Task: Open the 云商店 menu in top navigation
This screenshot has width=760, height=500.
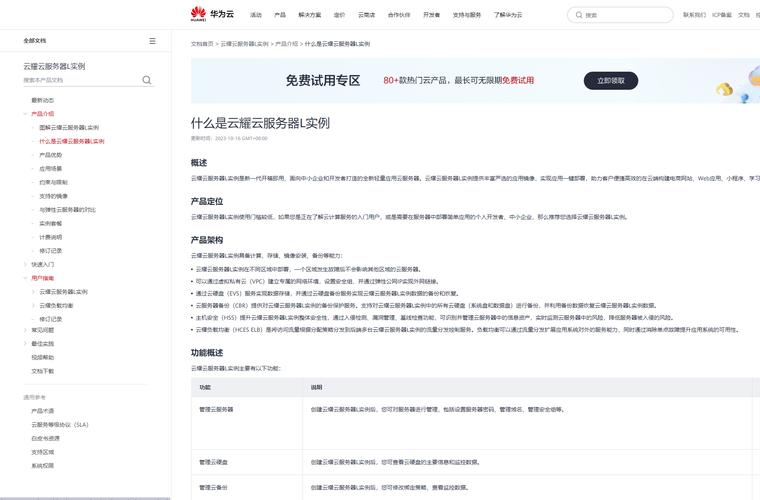Action: pyautogui.click(x=366, y=15)
